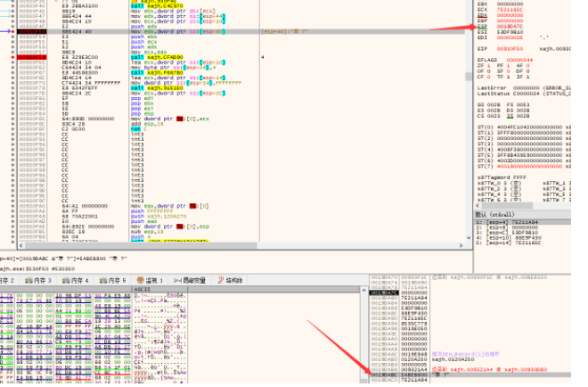The width and height of the screenshot is (588, 387).
Task: Select the LastError register line
Action: click(524, 88)
